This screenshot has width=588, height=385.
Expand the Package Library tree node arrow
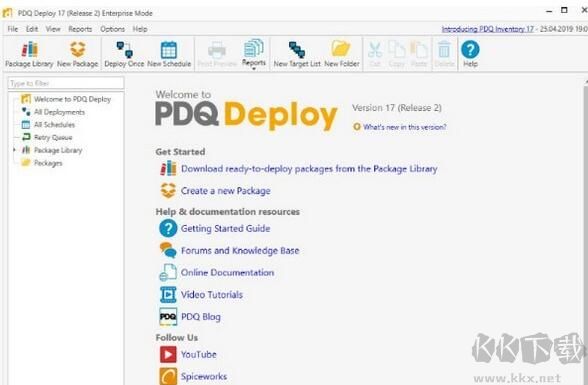tap(14, 150)
